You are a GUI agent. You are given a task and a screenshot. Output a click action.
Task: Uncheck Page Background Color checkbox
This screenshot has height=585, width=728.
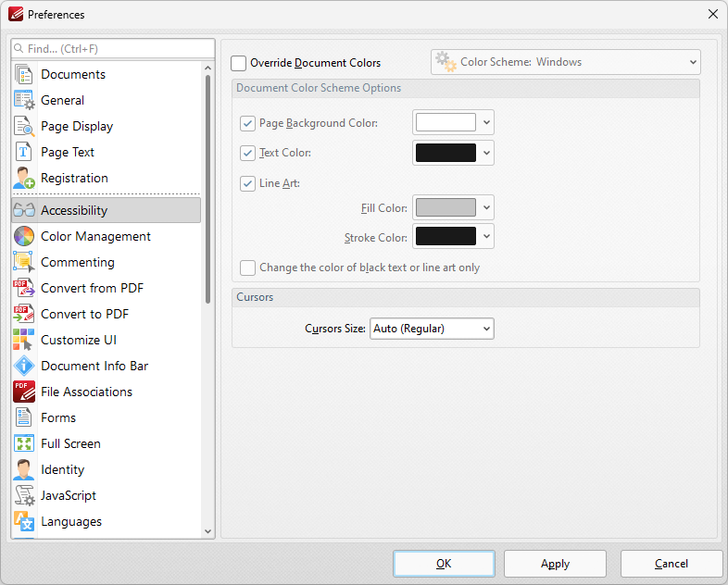(247, 123)
